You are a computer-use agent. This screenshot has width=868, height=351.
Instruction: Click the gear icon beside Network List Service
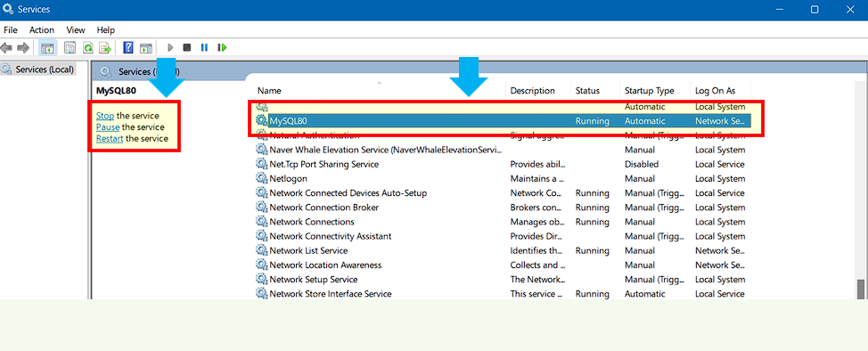[261, 250]
